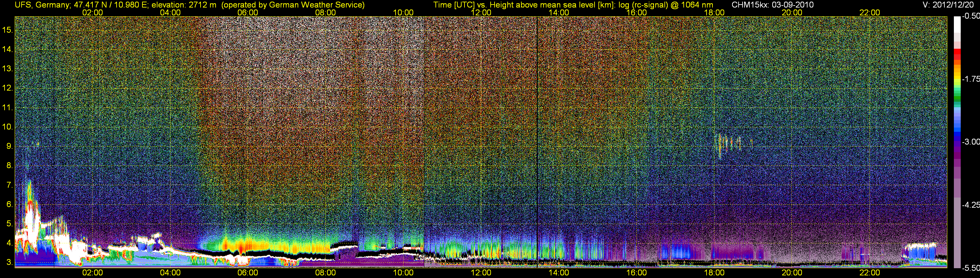
Task: Click the '08:00' label on lower time axis
Action: 326,273
